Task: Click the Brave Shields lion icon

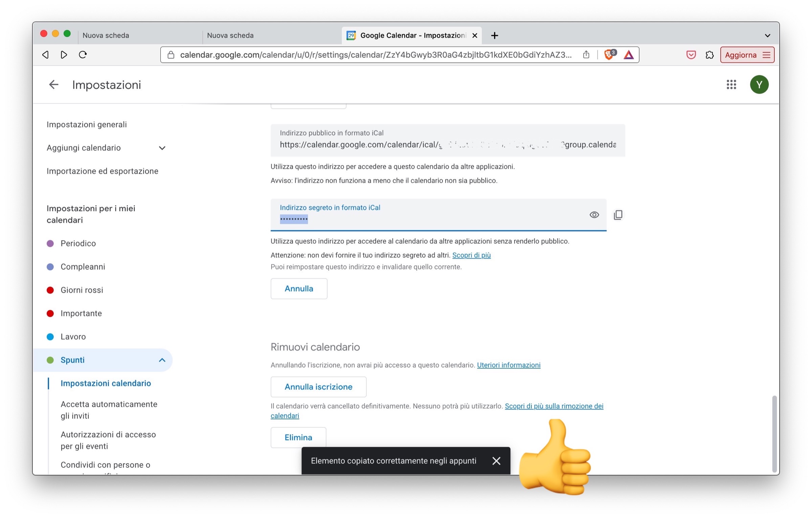Action: click(x=609, y=55)
